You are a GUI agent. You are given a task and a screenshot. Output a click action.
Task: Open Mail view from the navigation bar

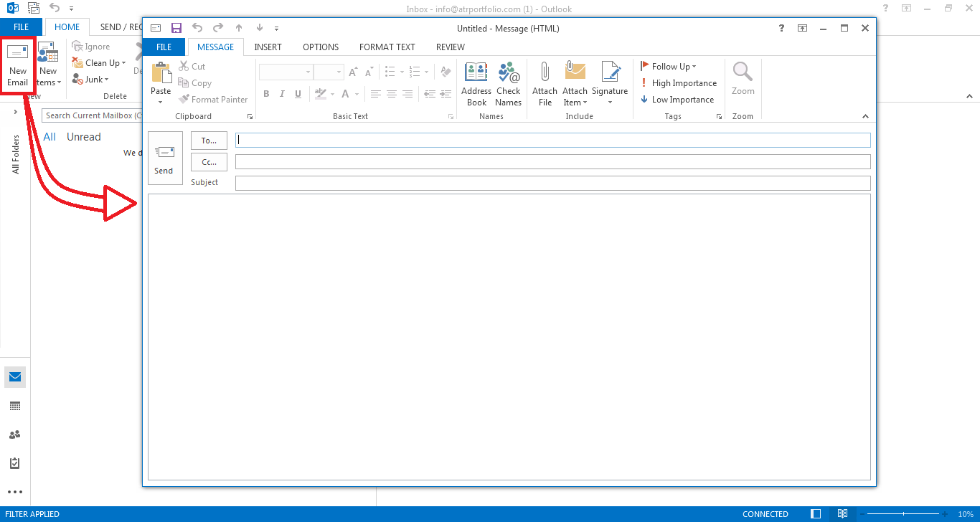15,377
